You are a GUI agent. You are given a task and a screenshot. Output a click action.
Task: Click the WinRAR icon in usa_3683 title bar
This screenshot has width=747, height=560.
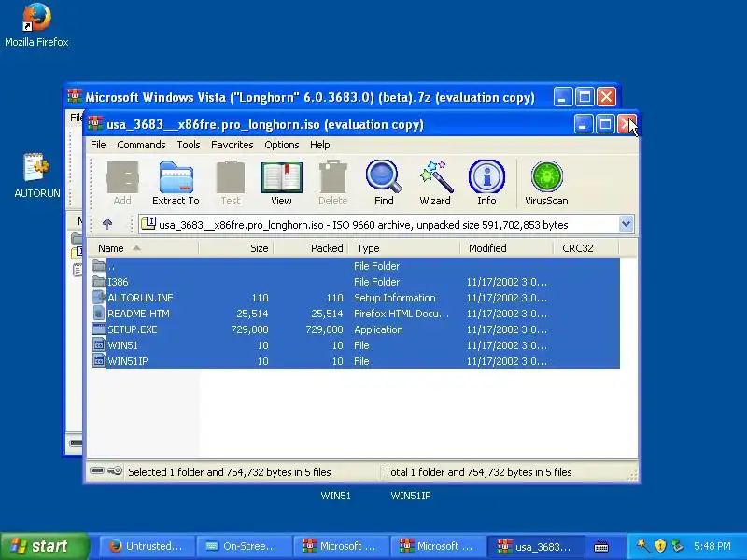click(x=95, y=124)
